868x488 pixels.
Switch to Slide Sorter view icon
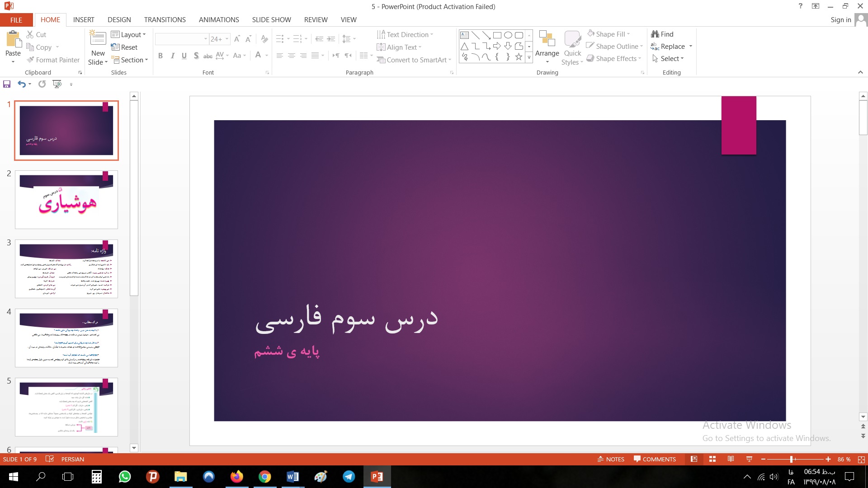pyautogui.click(x=712, y=459)
